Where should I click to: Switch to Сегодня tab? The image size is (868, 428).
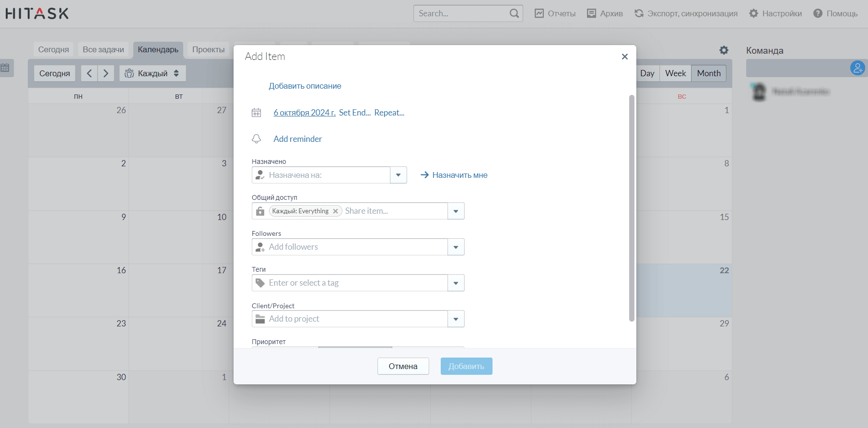pyautogui.click(x=54, y=49)
